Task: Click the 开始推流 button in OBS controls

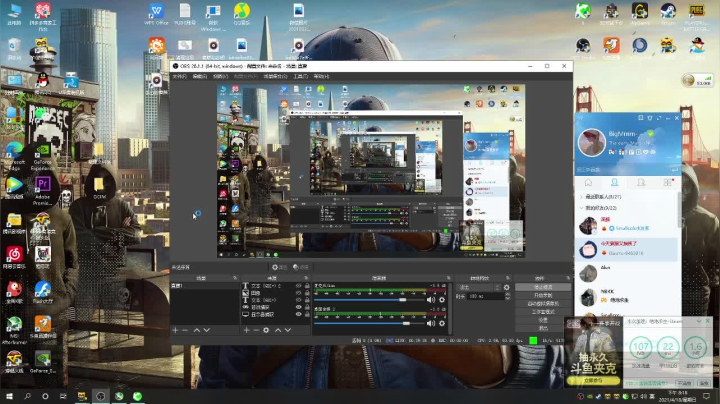Action: [x=543, y=287]
